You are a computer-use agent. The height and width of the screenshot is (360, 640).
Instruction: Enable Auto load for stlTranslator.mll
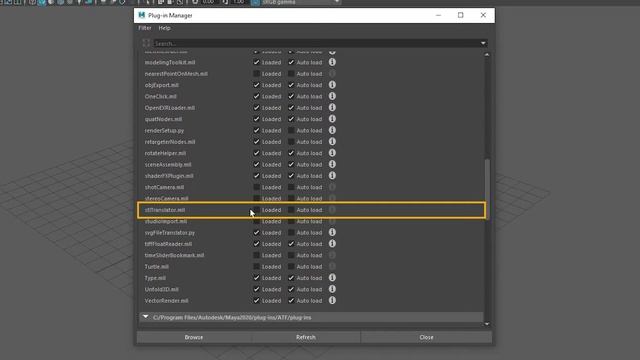pyautogui.click(x=291, y=210)
